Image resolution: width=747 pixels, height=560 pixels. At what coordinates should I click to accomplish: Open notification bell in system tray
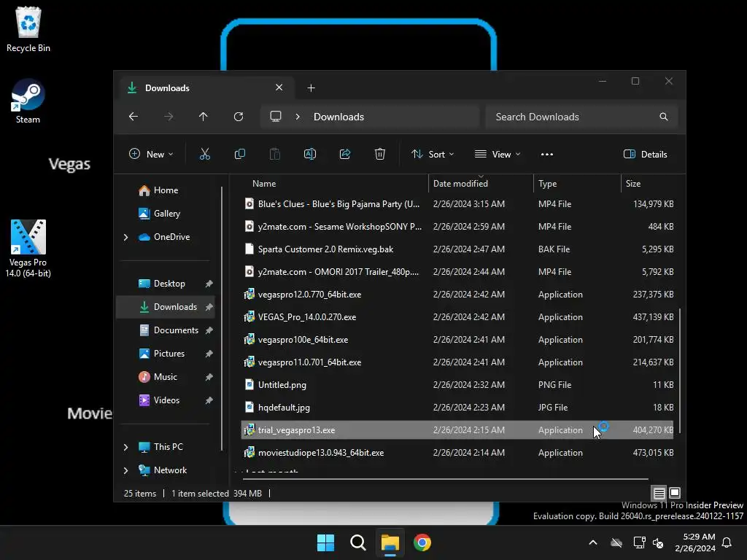pyautogui.click(x=727, y=542)
